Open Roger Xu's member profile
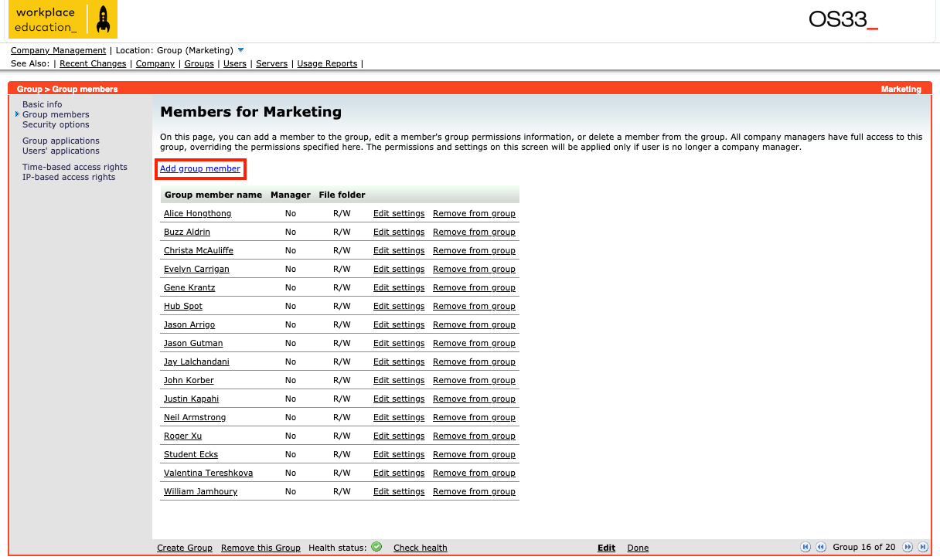The height and width of the screenshot is (560, 940). point(183,436)
